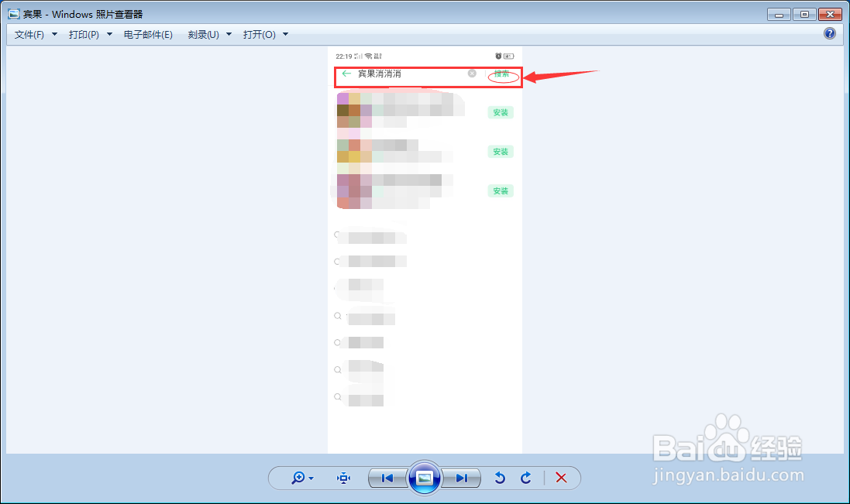Click the photo viewer app icon in title bar
Image resolution: width=850 pixels, height=504 pixels.
click(x=13, y=14)
